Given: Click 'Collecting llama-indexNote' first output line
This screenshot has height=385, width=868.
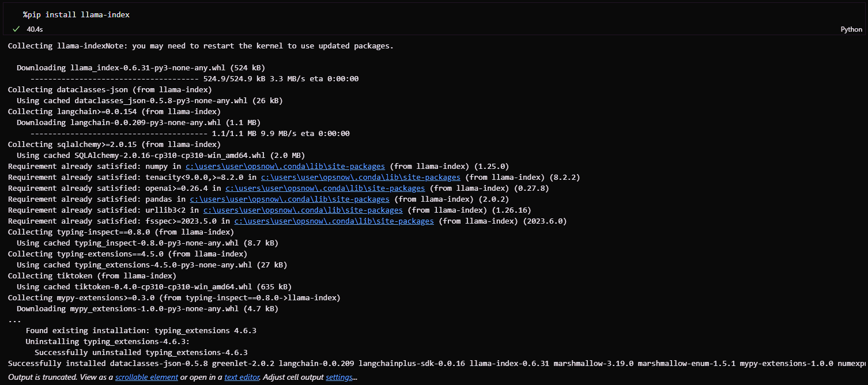Looking at the screenshot, I should point(201,46).
